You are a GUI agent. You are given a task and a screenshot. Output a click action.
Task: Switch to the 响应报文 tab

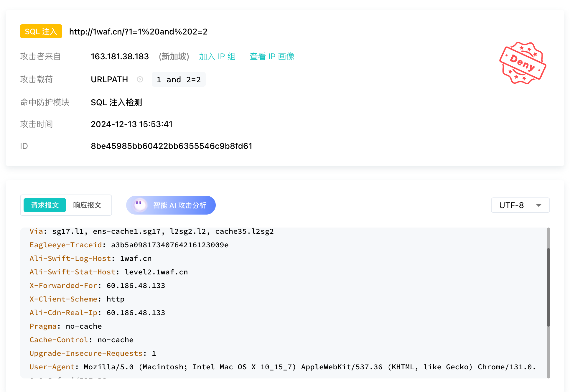87,205
